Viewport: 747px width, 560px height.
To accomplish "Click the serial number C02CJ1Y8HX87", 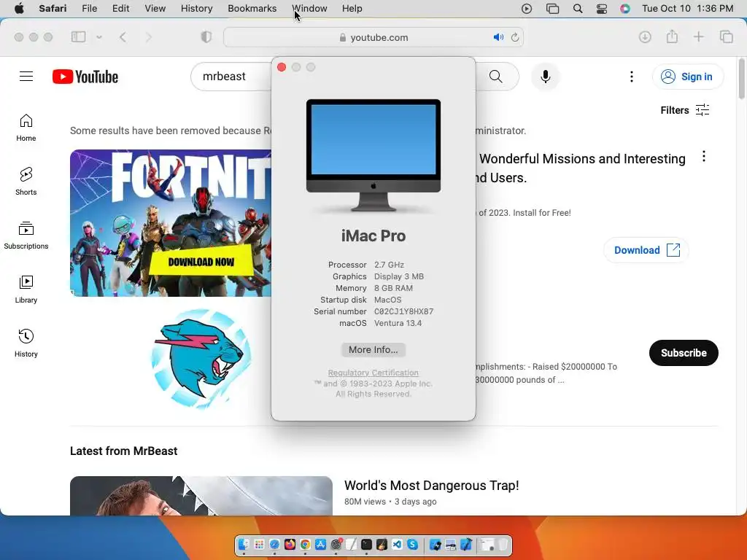I will click(403, 311).
